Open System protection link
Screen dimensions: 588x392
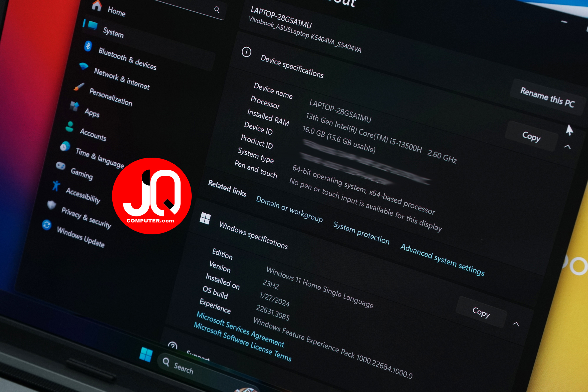[361, 233]
